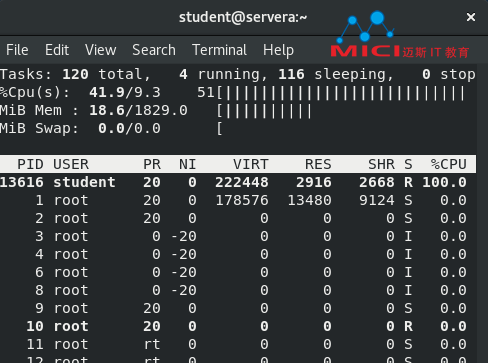The height and width of the screenshot is (363, 488).
Task: Select the process row with PID 11
Action: pos(238,344)
